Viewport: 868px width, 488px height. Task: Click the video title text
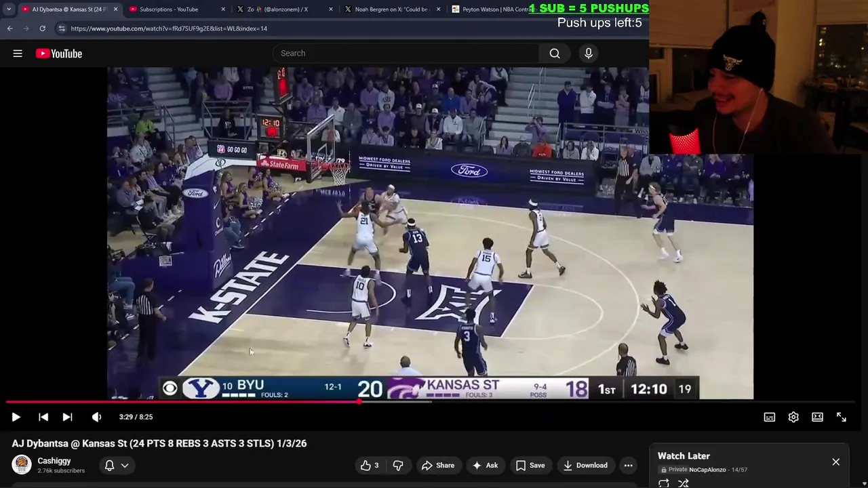click(x=159, y=443)
